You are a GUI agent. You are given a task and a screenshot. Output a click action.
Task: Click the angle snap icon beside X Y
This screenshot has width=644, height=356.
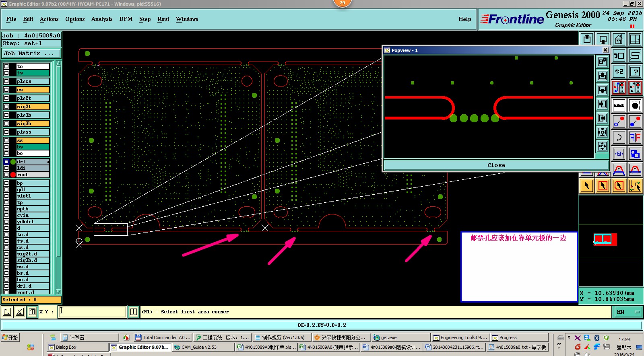(x=20, y=312)
